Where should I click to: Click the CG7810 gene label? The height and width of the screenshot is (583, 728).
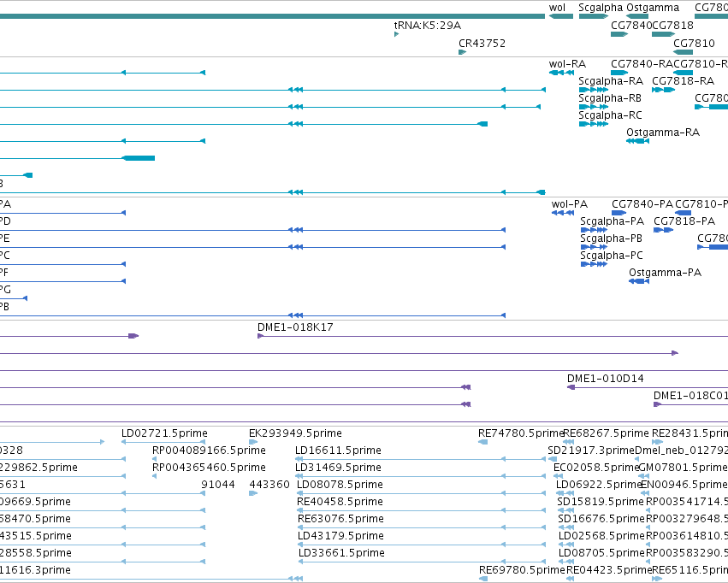coord(694,43)
